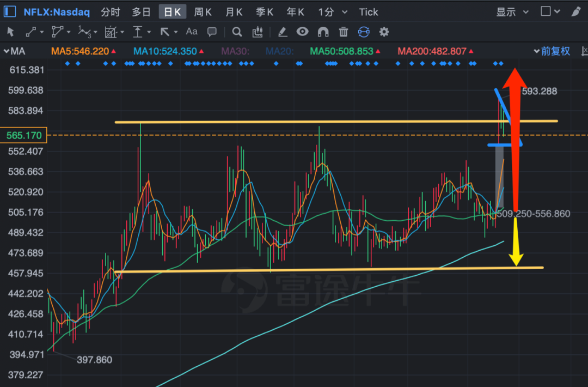Switch to Tick chart tab
This screenshot has width=588, height=387.
[x=368, y=12]
